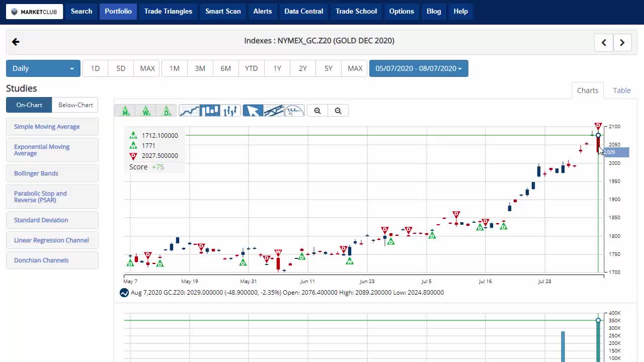Image resolution: width=644 pixels, height=362 pixels.
Task: Open Smart Scan
Action: 223,11
